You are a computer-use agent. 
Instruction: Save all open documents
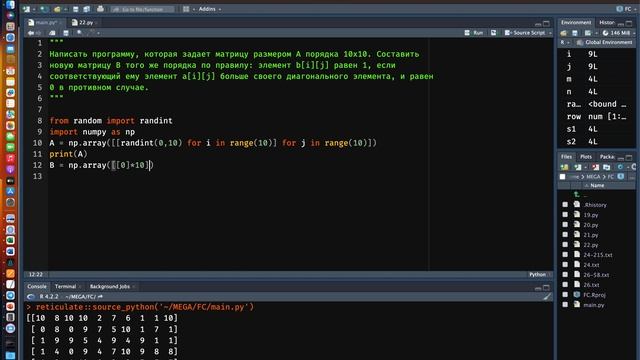point(87,9)
